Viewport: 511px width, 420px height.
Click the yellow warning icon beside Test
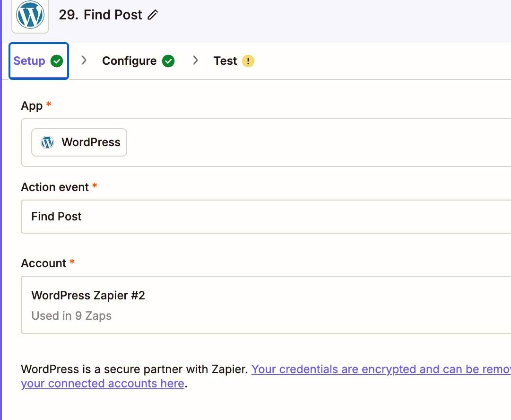coord(248,61)
